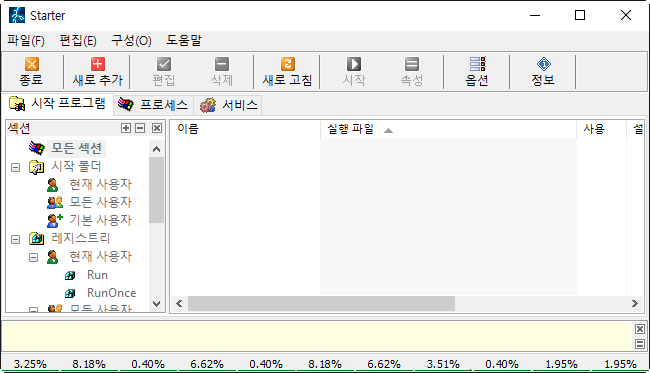Open 옵션 (options) from the toolbar
Image resolution: width=650 pixels, height=373 pixels.
[477, 72]
